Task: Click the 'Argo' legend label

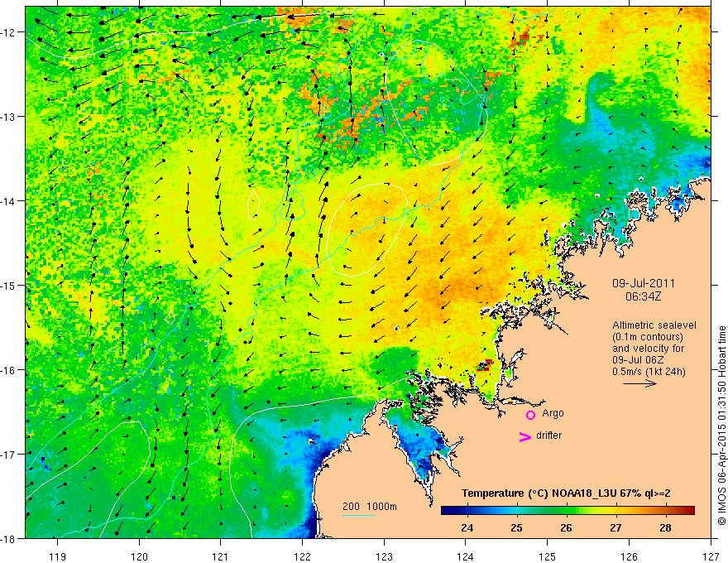Action: coord(553,413)
